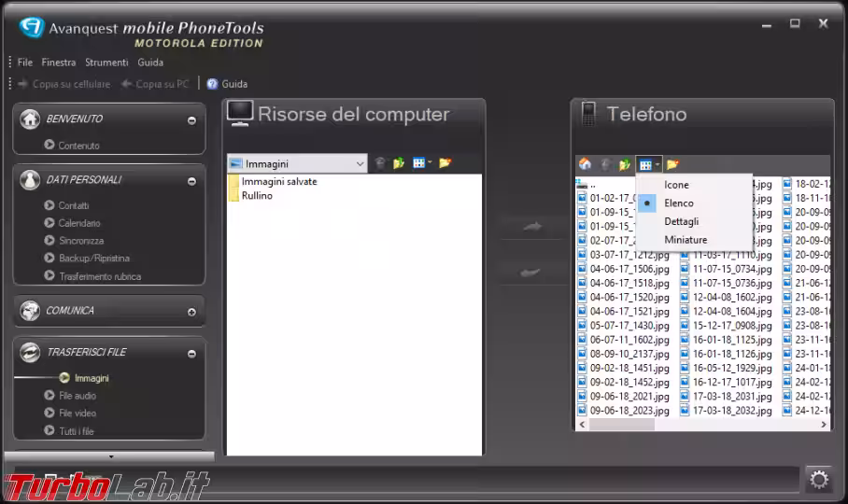This screenshot has width=848, height=504.
Task: Collapse the Dati Personali panel
Action: coord(191,181)
